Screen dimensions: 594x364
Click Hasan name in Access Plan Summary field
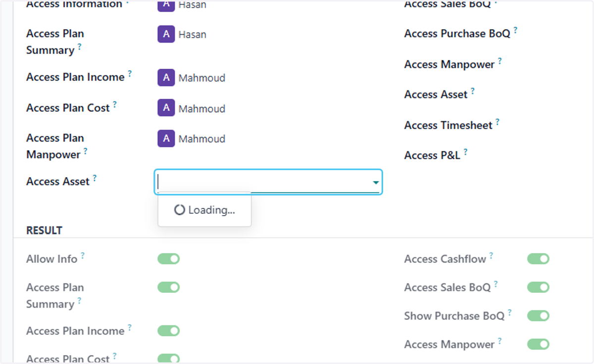click(193, 35)
